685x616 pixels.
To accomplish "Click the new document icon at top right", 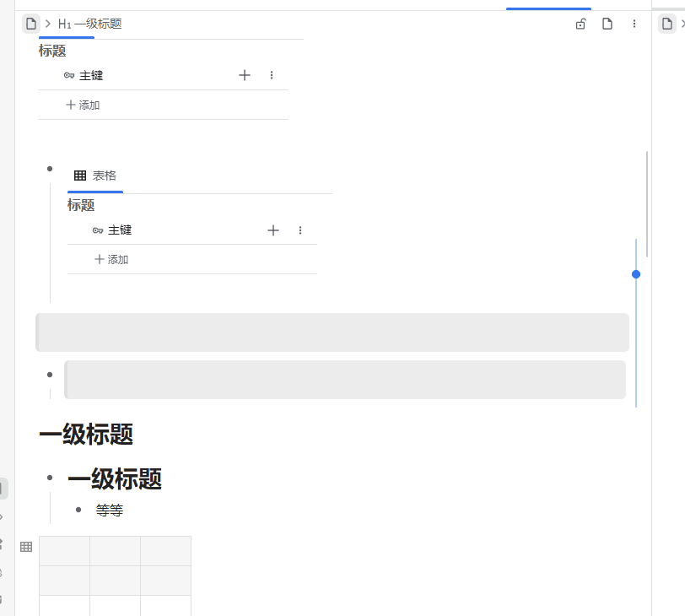I will click(x=607, y=24).
